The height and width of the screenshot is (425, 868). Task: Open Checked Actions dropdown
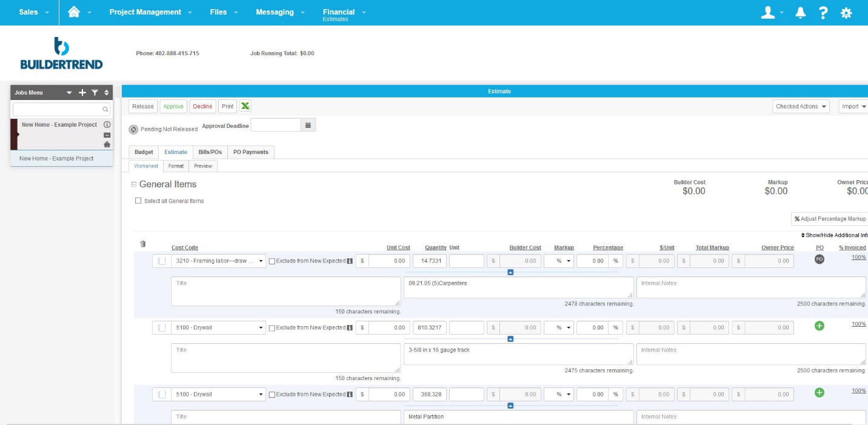[x=801, y=106]
